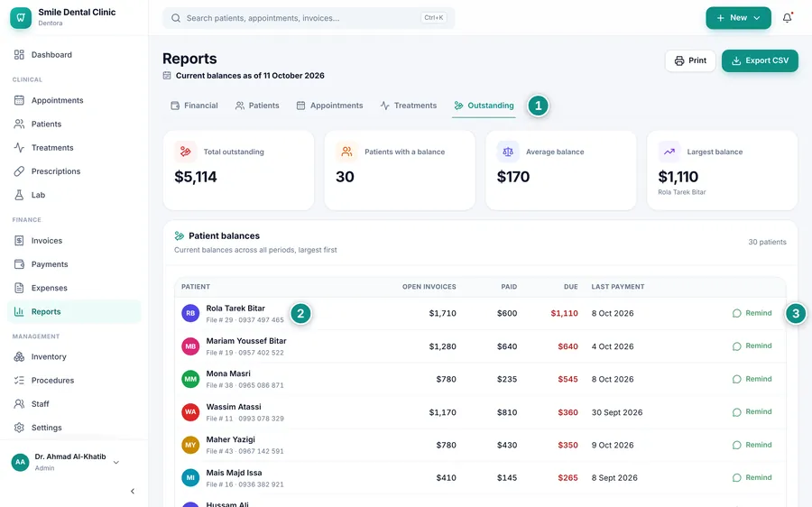Click the Export CSV button
812x507 pixels.
pos(760,60)
